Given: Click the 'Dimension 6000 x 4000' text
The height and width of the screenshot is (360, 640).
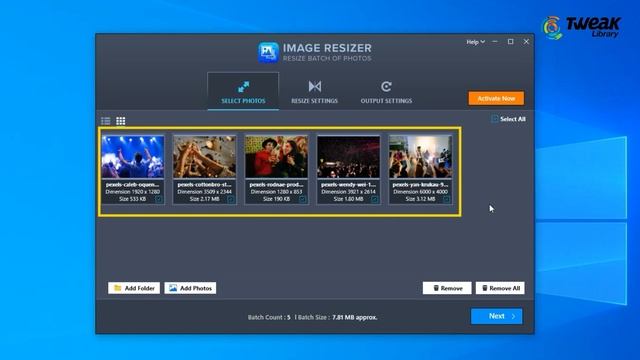Looking at the screenshot, I should point(420,192).
